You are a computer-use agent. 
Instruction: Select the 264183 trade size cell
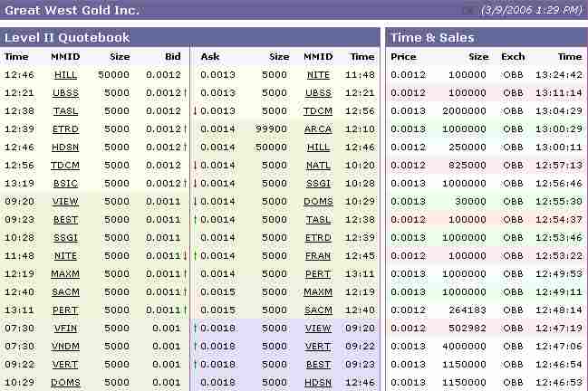click(x=468, y=310)
